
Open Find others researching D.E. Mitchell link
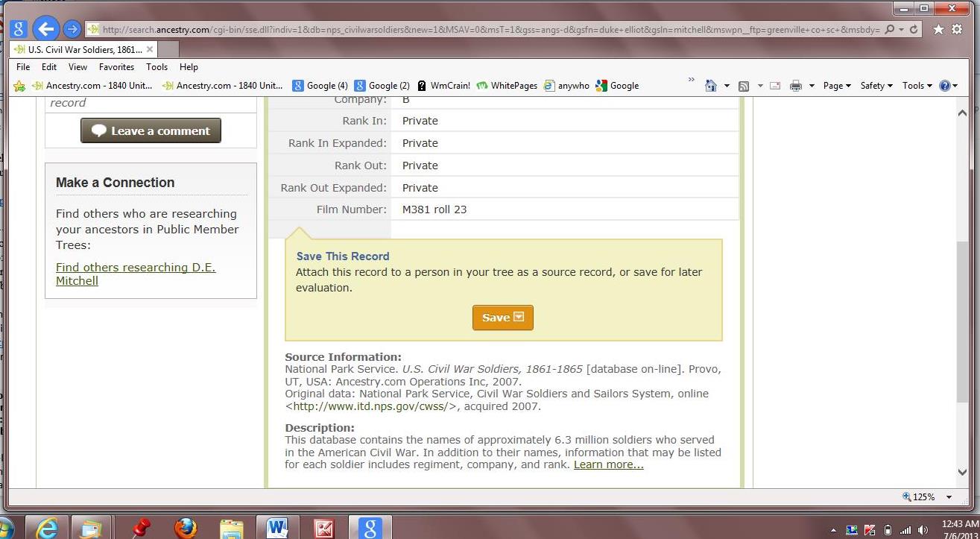click(136, 274)
